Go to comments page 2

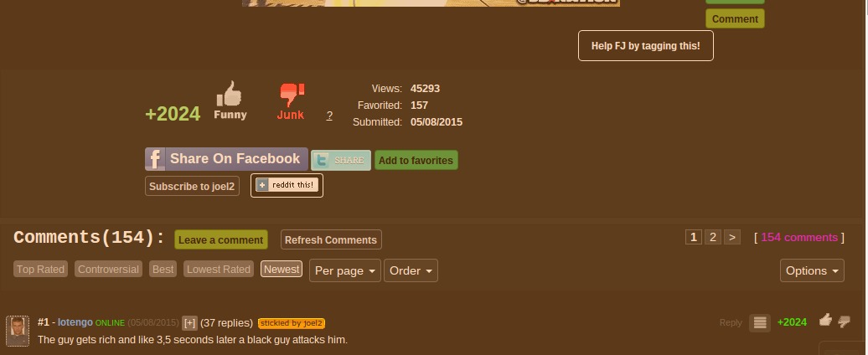tap(712, 237)
